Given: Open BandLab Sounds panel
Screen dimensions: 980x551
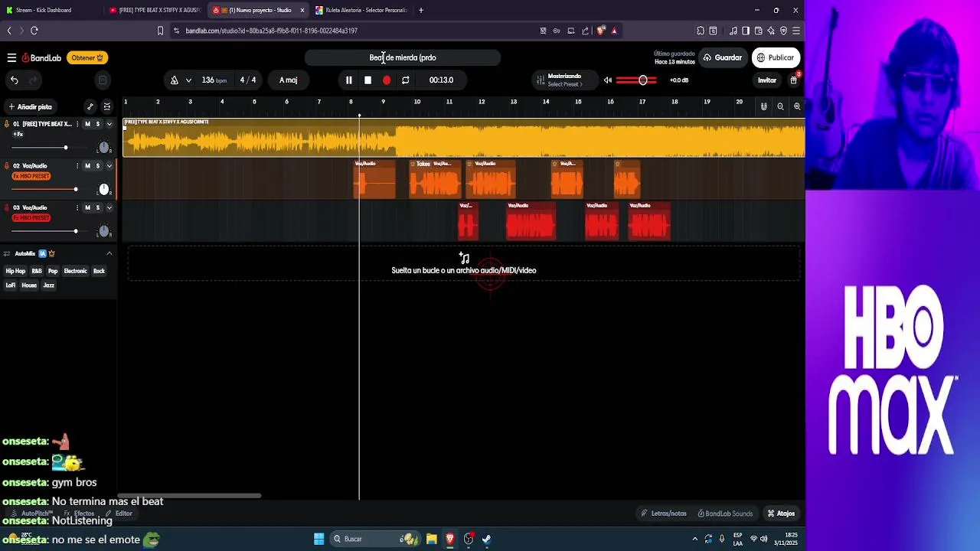Looking at the screenshot, I should tap(725, 514).
